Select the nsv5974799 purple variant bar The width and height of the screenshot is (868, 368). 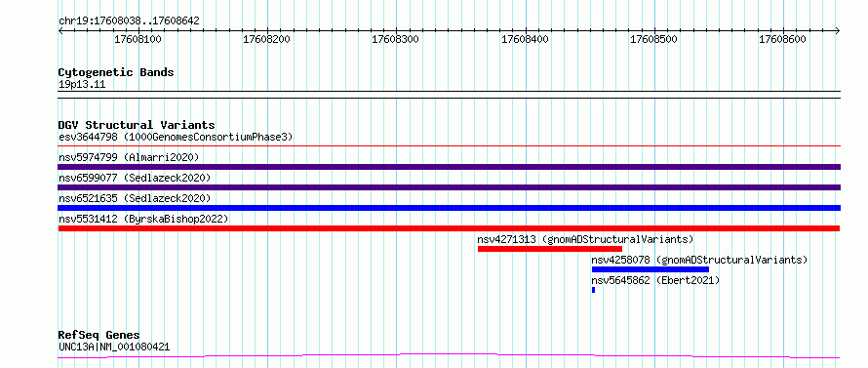pyautogui.click(x=449, y=167)
